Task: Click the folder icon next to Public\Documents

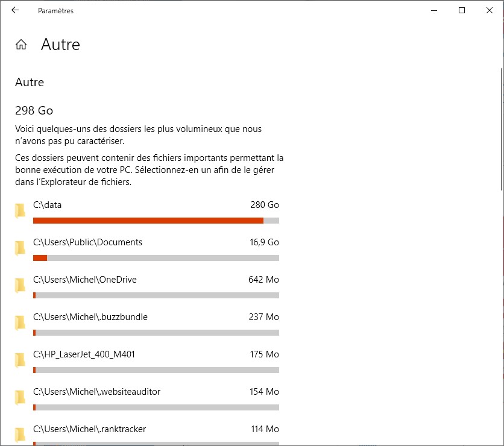Action: (x=20, y=248)
